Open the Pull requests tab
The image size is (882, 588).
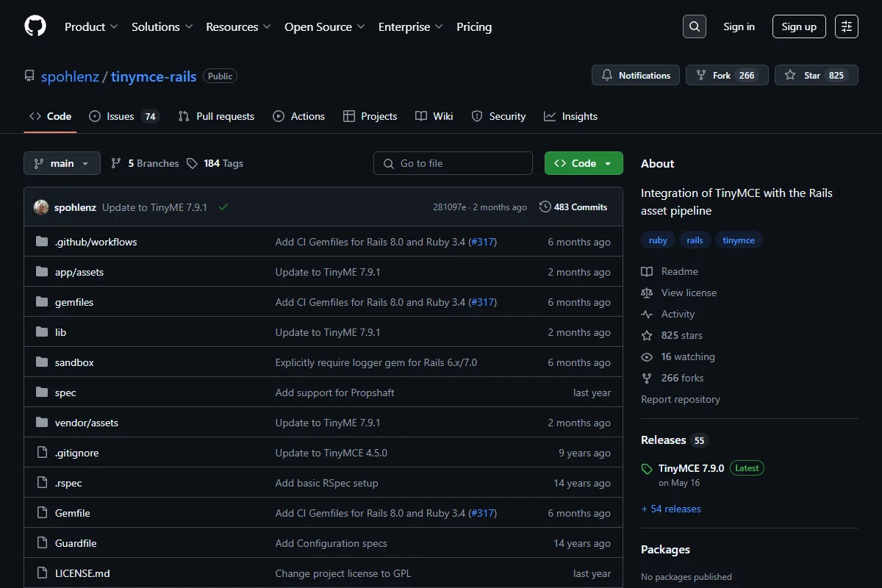tap(216, 116)
